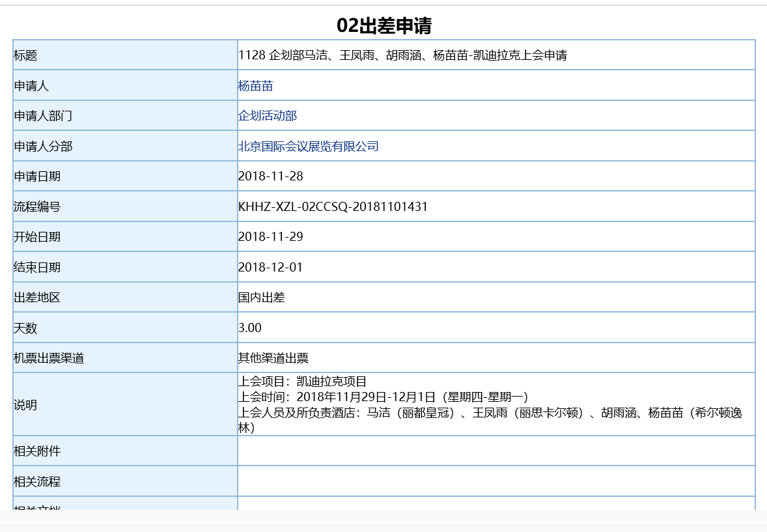Click the 上会项目：凯迪拉克项目 description line
The image size is (767, 532).
click(303, 382)
